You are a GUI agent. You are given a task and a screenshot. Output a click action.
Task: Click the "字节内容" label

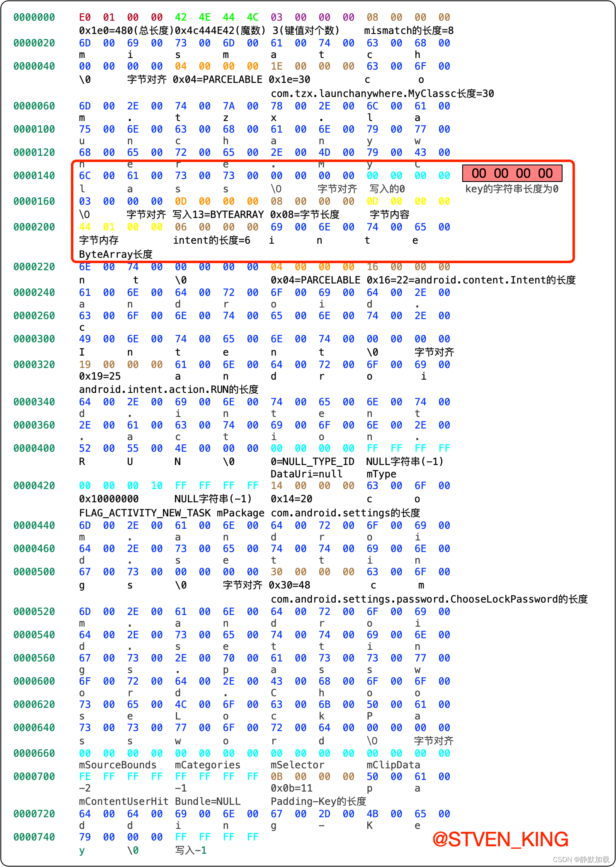pyautogui.click(x=389, y=214)
